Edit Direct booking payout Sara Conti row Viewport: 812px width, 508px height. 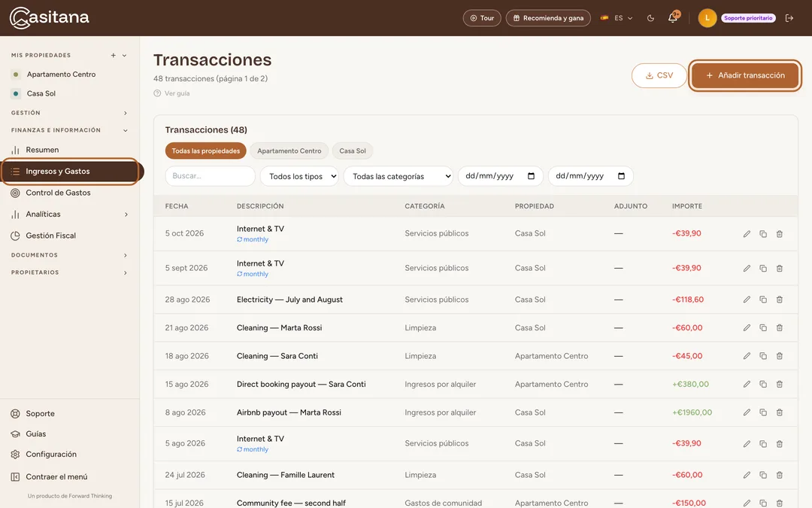[747, 384]
